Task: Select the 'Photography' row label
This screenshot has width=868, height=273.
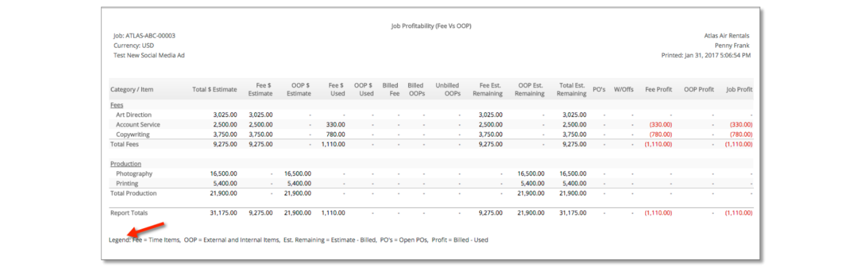Action: pos(134,174)
